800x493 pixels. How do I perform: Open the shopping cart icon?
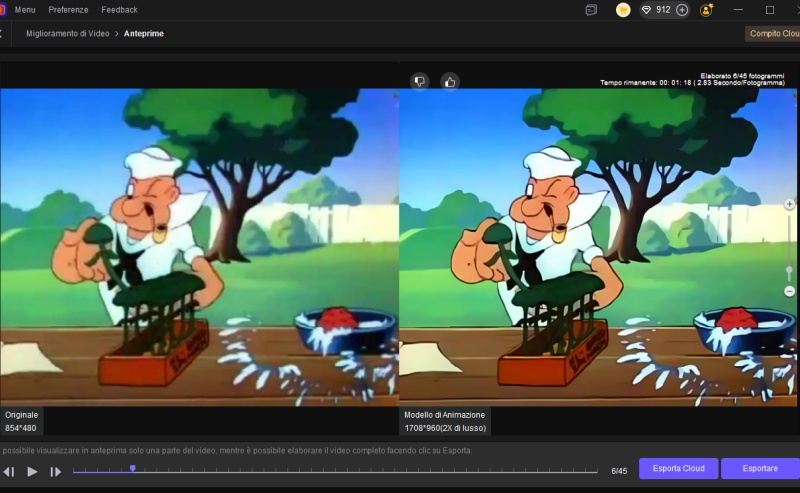[x=623, y=10]
